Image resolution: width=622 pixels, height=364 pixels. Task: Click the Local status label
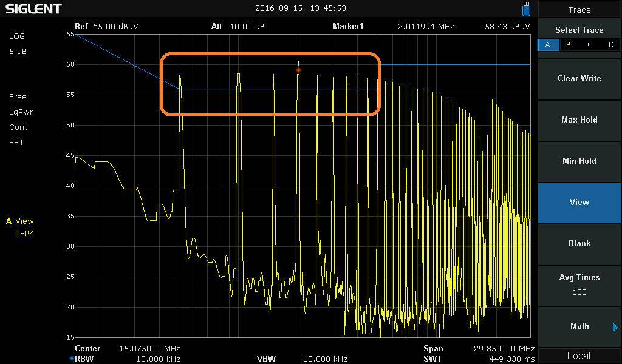(x=579, y=356)
